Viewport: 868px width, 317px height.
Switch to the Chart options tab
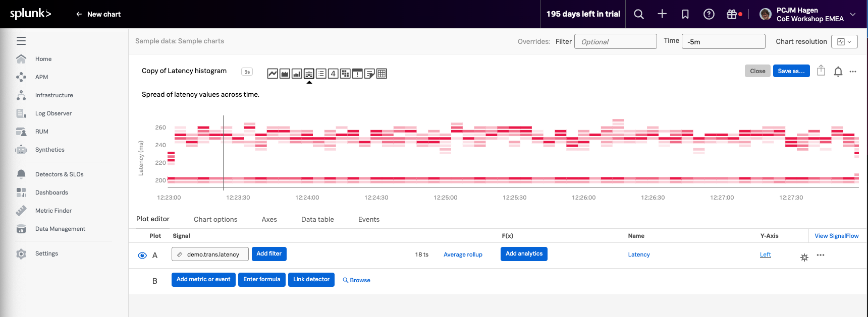coord(215,219)
